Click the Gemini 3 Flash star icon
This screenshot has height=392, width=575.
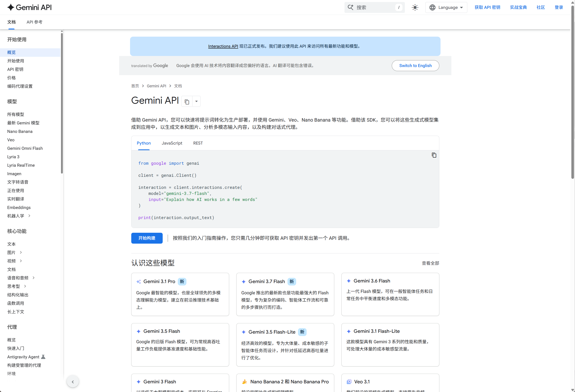click(x=139, y=382)
